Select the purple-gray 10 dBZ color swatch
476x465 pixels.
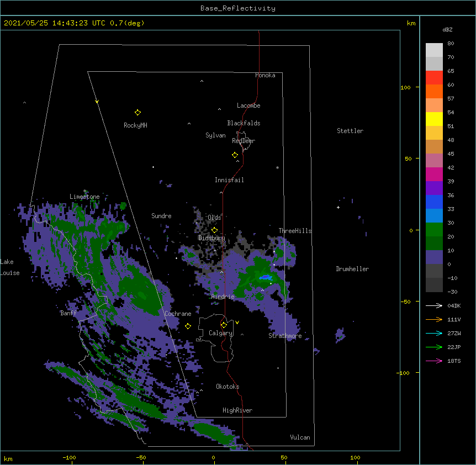(434, 257)
